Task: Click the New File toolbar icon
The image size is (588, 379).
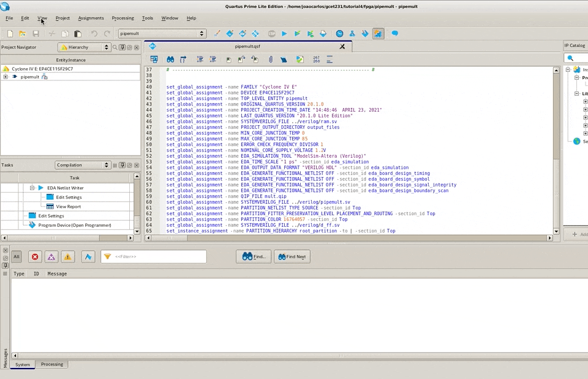Action: pyautogui.click(x=10, y=34)
